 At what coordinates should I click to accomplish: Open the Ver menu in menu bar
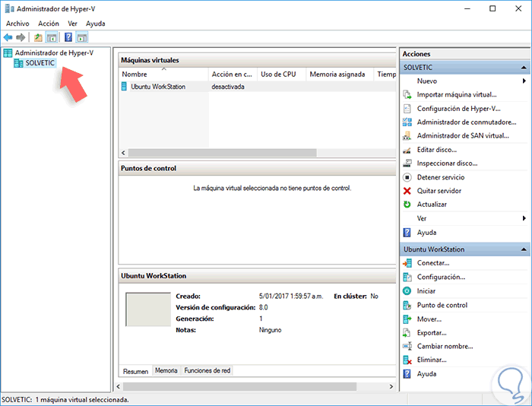(x=73, y=24)
